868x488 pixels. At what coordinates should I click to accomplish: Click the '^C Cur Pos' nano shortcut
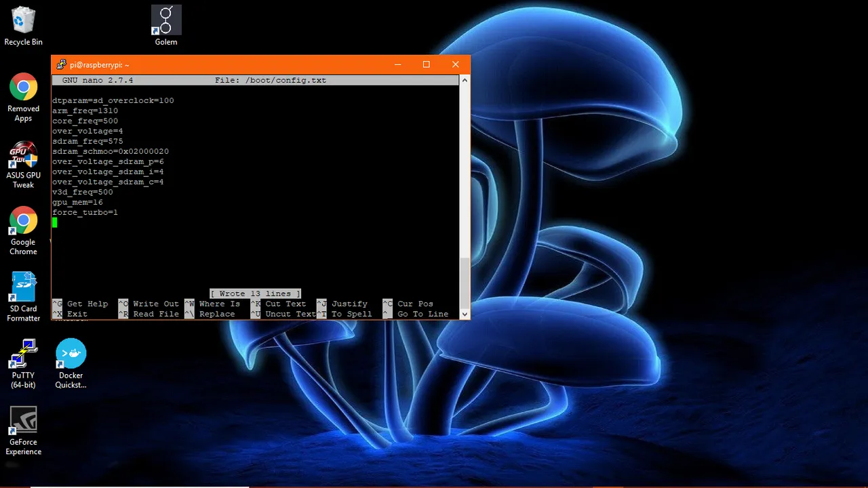click(408, 304)
